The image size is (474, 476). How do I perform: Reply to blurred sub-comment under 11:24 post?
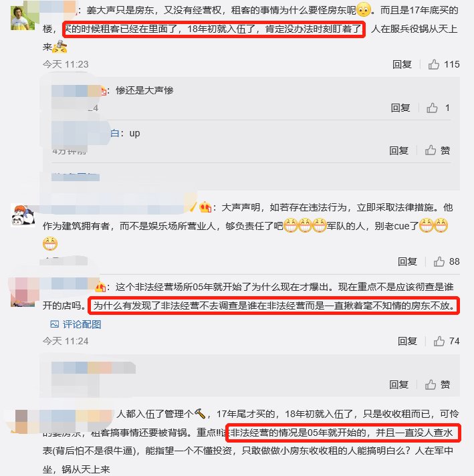point(398,384)
